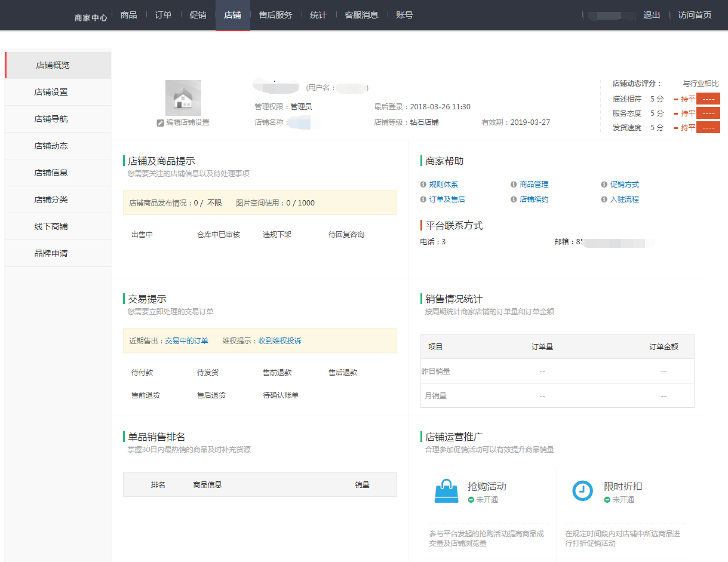This screenshot has height=562, width=728.
Task: Open the 入驻流程 help link
Action: [625, 199]
